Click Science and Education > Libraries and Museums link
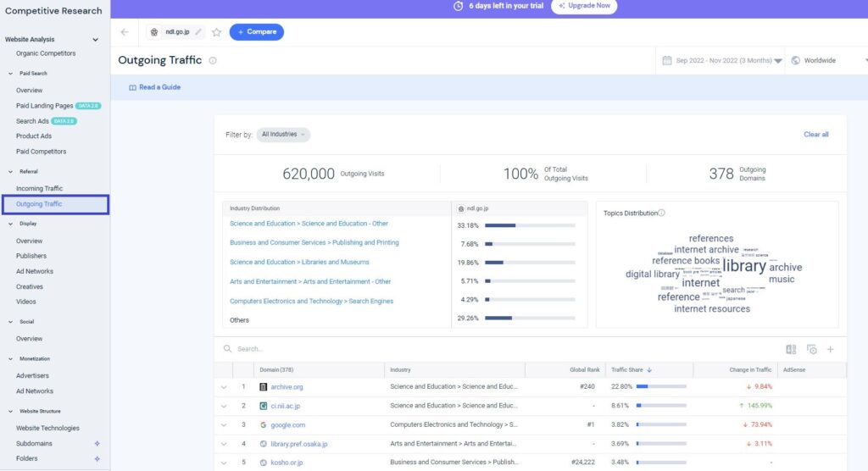868x471 pixels. pyautogui.click(x=299, y=263)
